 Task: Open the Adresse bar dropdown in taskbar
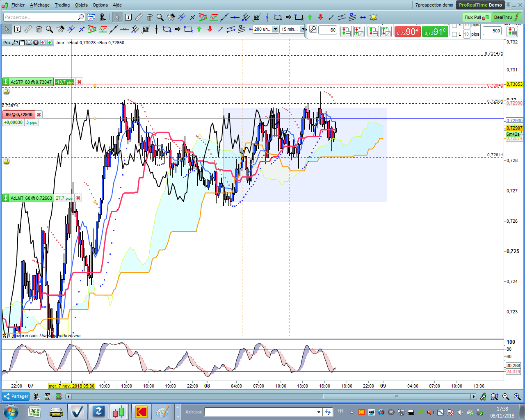coord(319,412)
